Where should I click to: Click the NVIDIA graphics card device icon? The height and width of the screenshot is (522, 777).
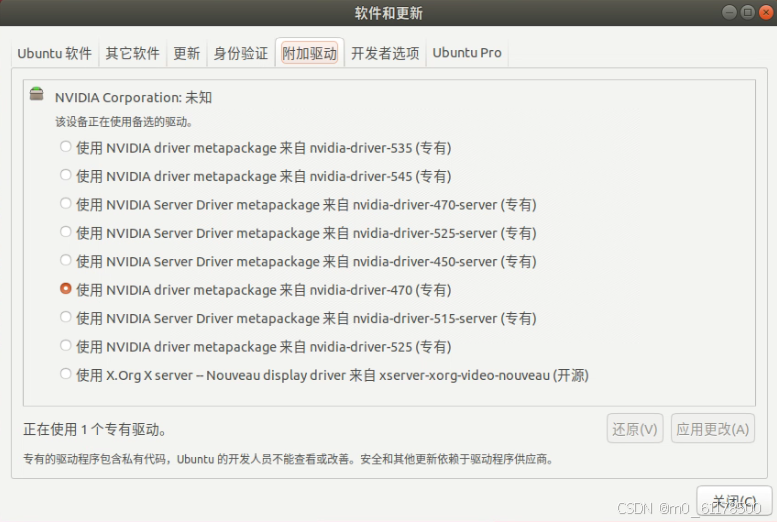point(37,94)
